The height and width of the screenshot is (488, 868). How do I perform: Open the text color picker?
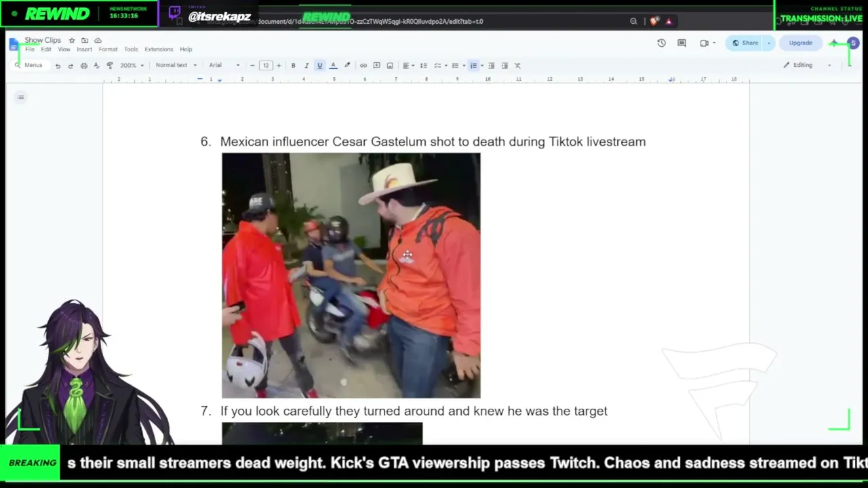pyautogui.click(x=333, y=66)
